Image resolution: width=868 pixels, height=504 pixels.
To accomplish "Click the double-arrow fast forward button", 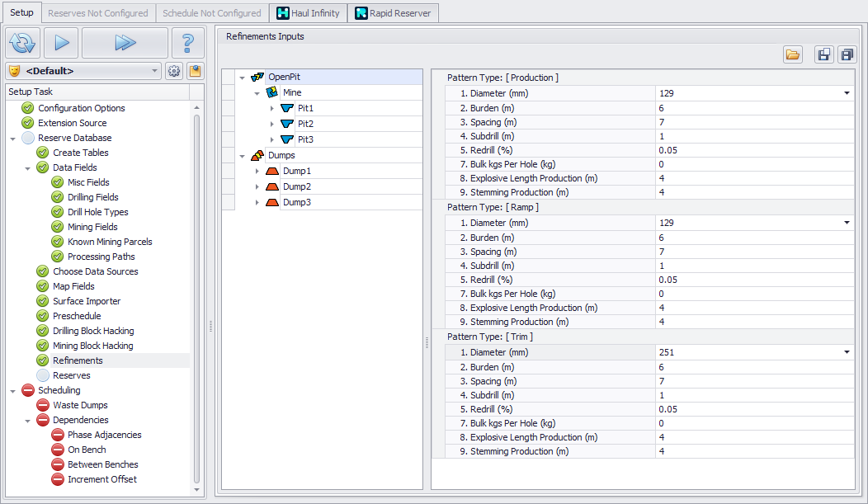I will point(125,43).
